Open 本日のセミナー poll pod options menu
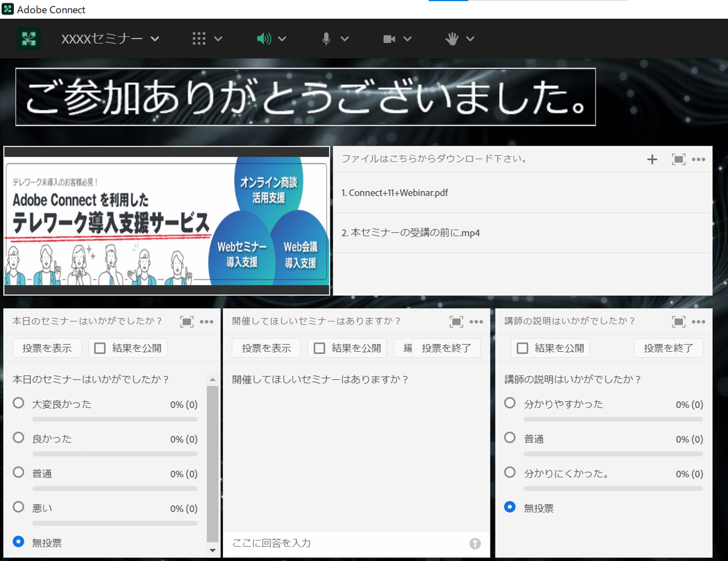Image resolution: width=728 pixels, height=561 pixels. click(x=207, y=322)
